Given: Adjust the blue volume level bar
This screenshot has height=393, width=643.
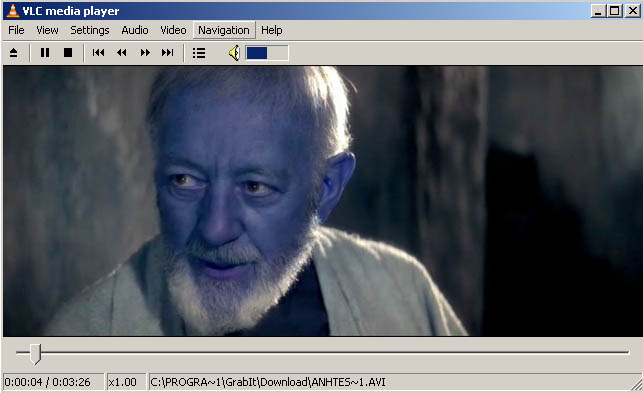Looking at the screenshot, I should [x=267, y=53].
